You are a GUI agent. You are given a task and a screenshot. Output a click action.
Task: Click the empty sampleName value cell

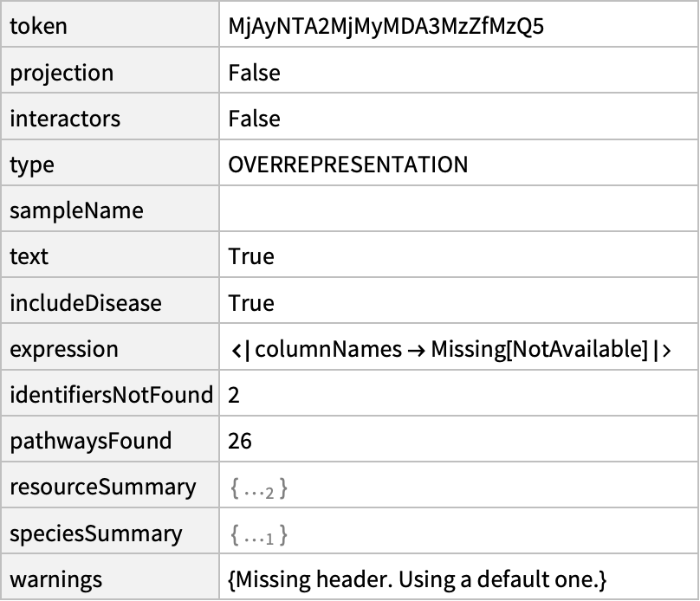(458, 210)
